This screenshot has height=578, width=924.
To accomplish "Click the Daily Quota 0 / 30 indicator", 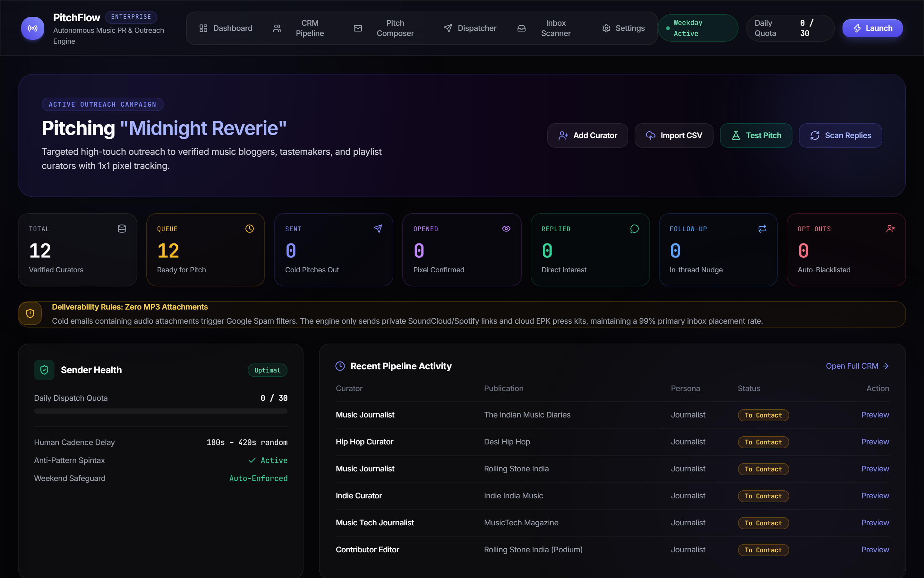I will pyautogui.click(x=790, y=28).
